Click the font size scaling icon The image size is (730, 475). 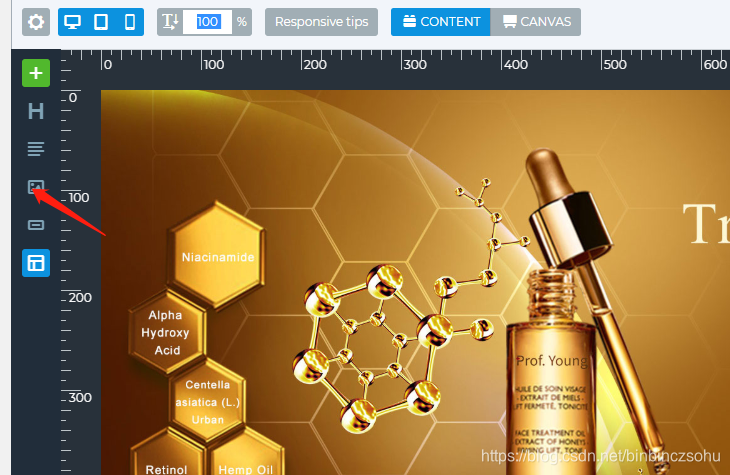170,22
